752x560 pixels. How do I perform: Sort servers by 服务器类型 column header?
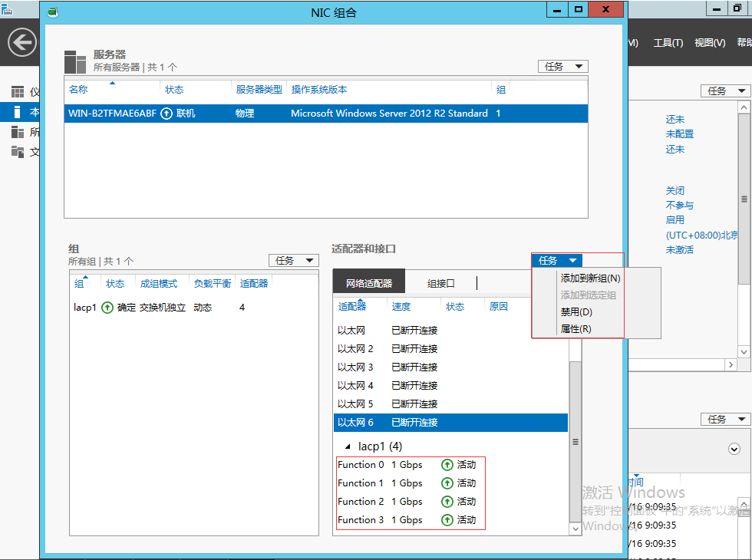click(x=259, y=90)
